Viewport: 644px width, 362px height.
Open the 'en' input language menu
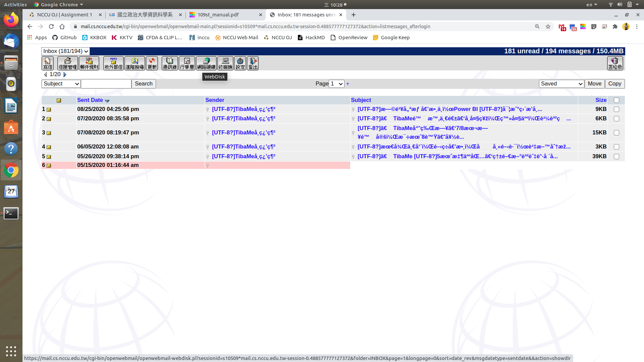click(x=592, y=5)
